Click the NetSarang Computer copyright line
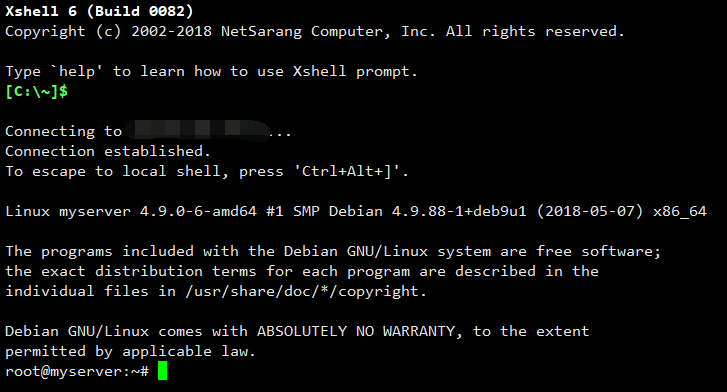Viewport: 727px width, 392px height. point(315,32)
